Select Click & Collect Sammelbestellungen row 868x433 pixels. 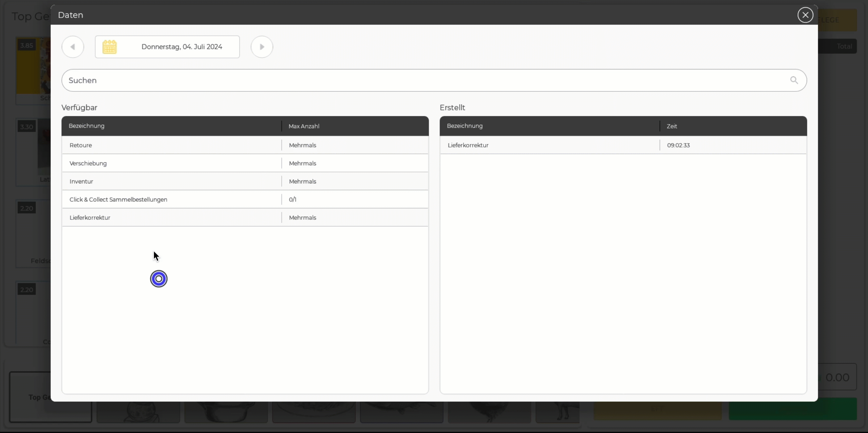click(x=245, y=199)
